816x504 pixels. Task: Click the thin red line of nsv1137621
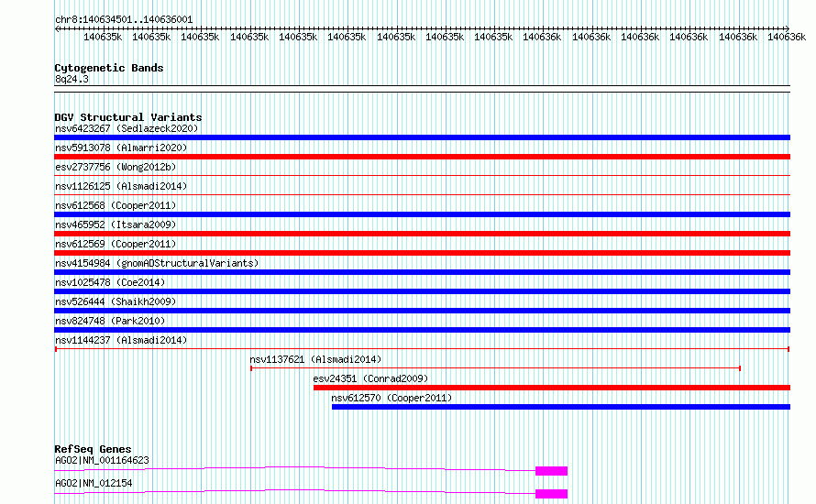495,368
